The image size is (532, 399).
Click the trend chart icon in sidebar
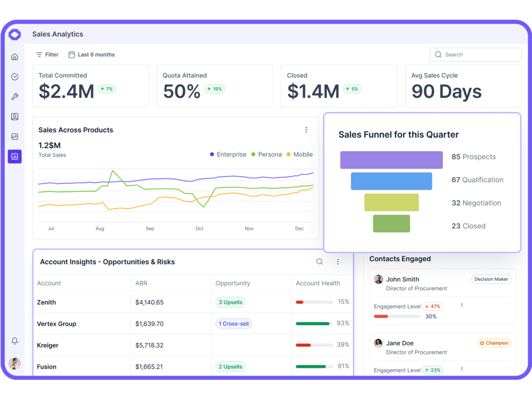(15, 137)
